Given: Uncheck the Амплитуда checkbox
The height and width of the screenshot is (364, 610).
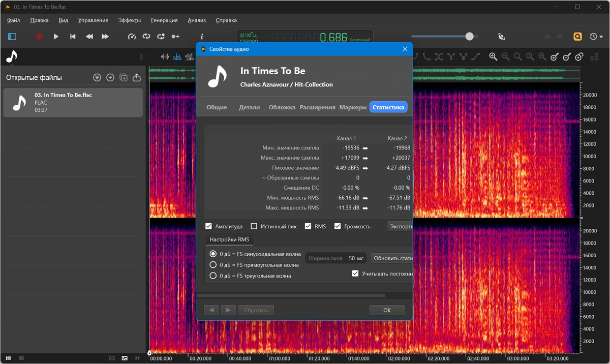Looking at the screenshot, I should [208, 226].
